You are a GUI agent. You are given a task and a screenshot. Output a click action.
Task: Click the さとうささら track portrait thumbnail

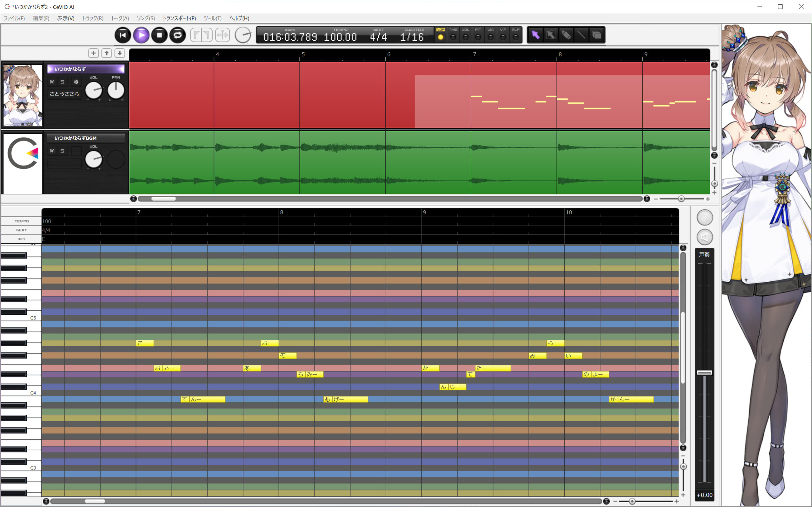(x=23, y=95)
